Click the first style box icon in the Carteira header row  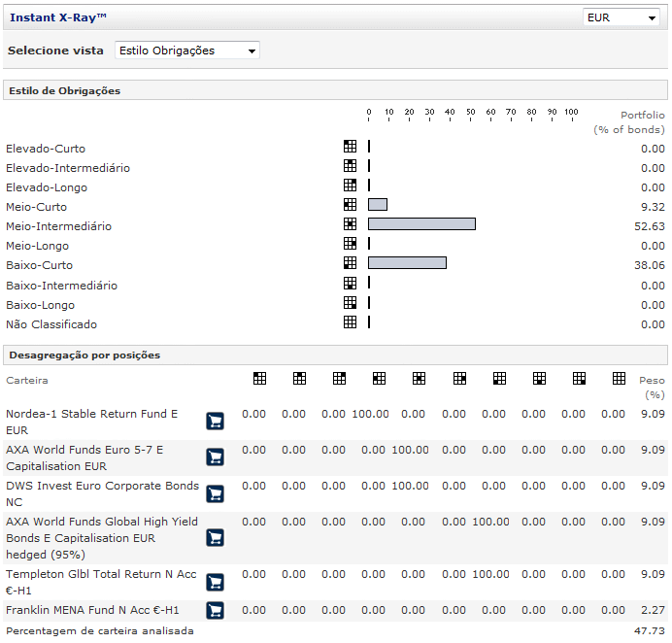tap(259, 378)
